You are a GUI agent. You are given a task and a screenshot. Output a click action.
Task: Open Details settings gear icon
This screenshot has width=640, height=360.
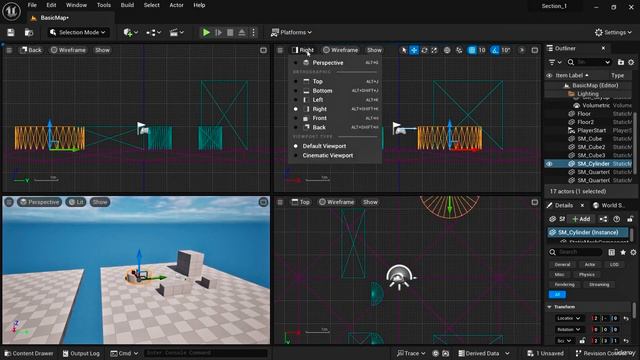coord(633,252)
